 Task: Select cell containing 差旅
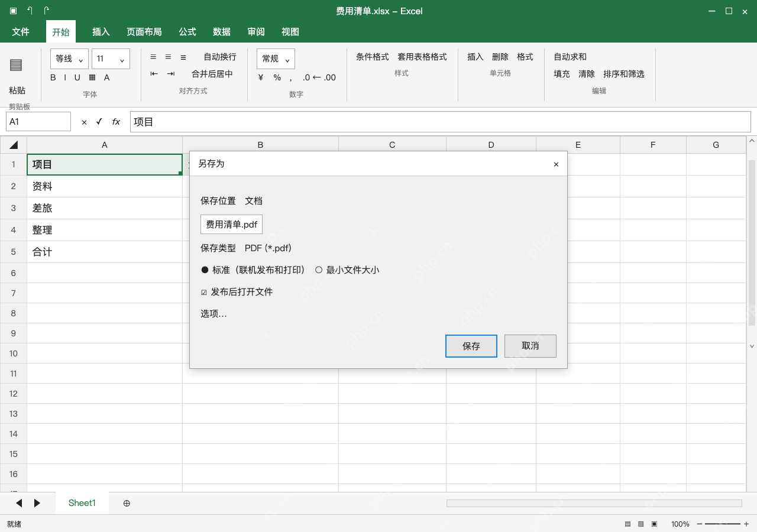[105, 208]
